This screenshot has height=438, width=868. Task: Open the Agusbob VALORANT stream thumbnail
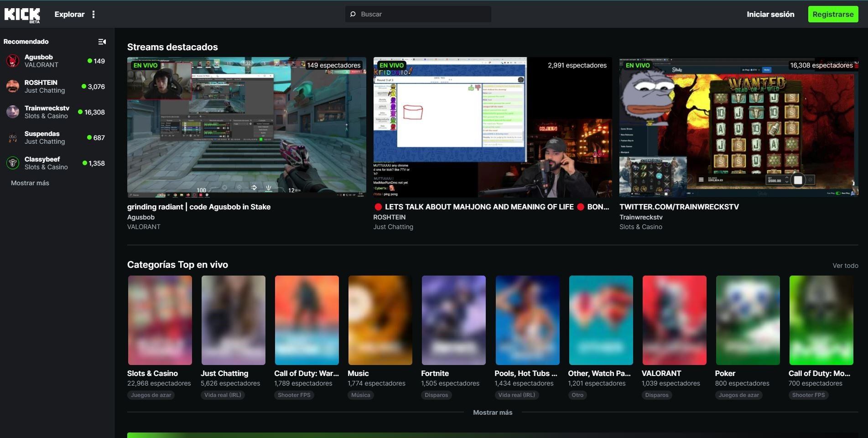click(246, 127)
